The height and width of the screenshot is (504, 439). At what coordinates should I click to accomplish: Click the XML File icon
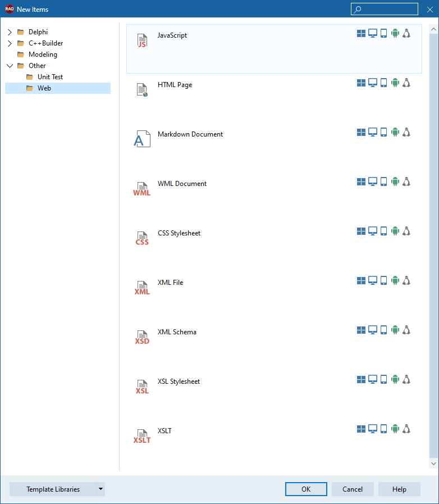(142, 288)
